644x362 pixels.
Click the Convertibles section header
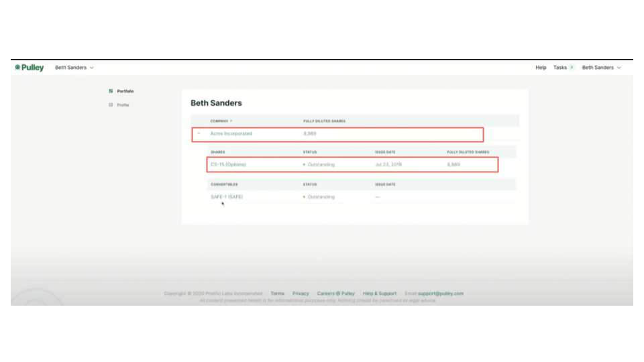(224, 184)
